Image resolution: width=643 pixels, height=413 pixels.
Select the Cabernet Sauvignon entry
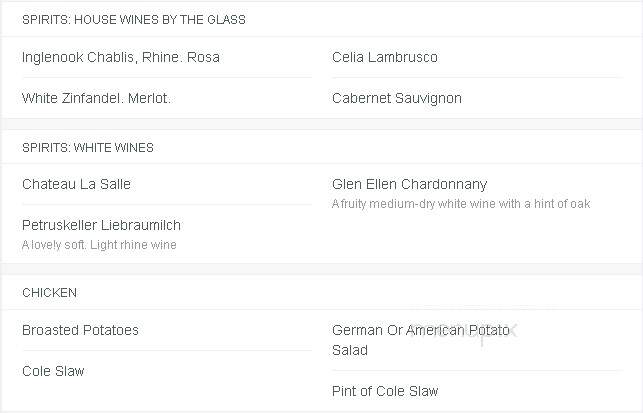(x=397, y=98)
